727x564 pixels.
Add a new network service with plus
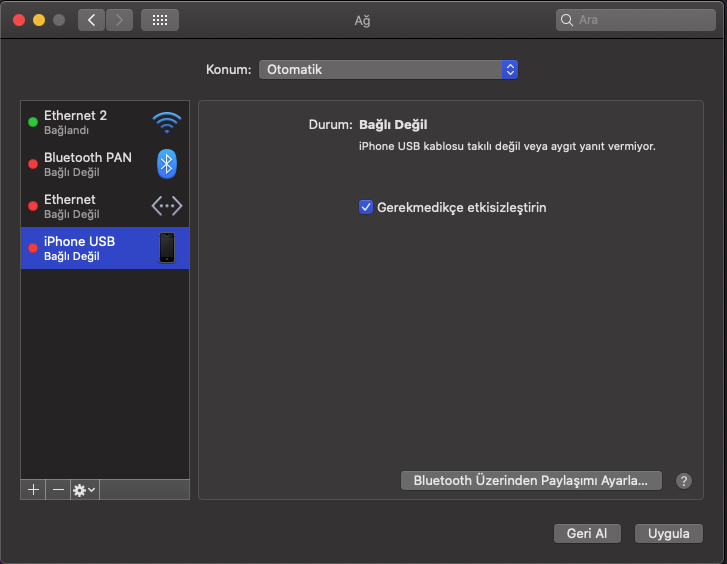coord(33,490)
